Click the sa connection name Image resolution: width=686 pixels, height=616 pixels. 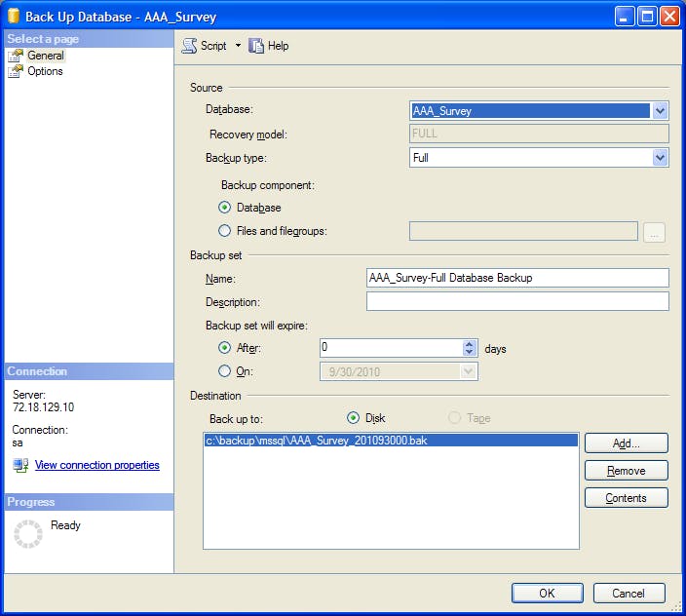[18, 443]
